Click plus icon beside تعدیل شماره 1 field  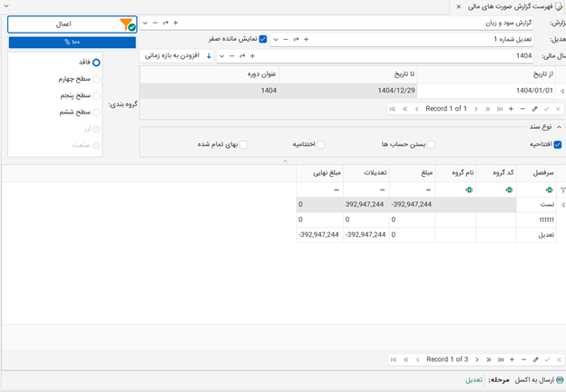tap(306, 39)
